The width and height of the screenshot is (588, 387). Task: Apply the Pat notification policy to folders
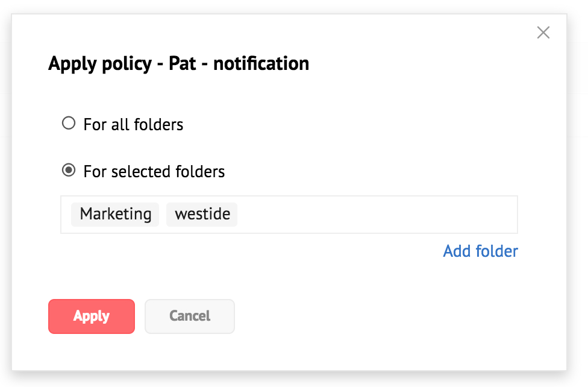point(92,316)
